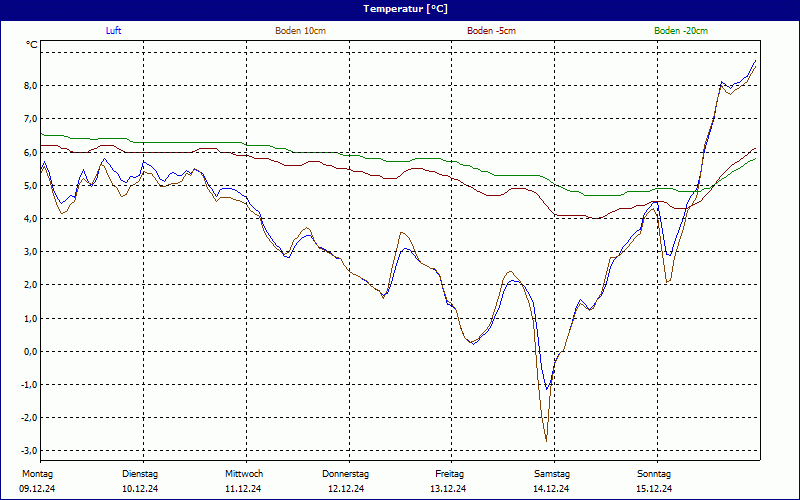Click the '4,0' y-axis value

tap(32, 218)
